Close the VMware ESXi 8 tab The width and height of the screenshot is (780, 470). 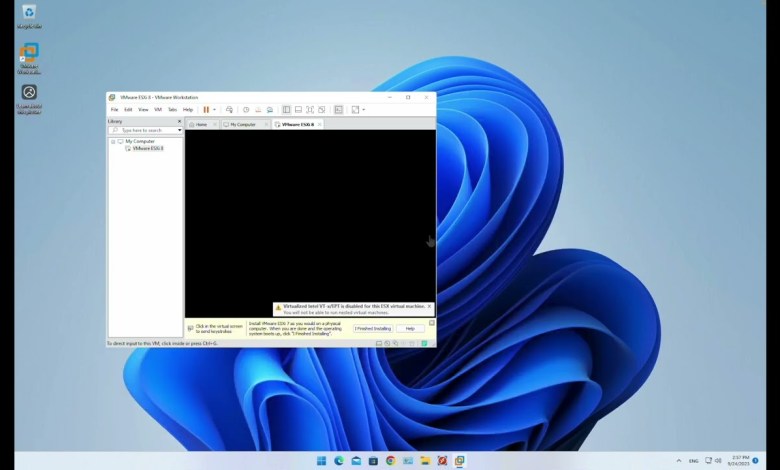coord(319,124)
